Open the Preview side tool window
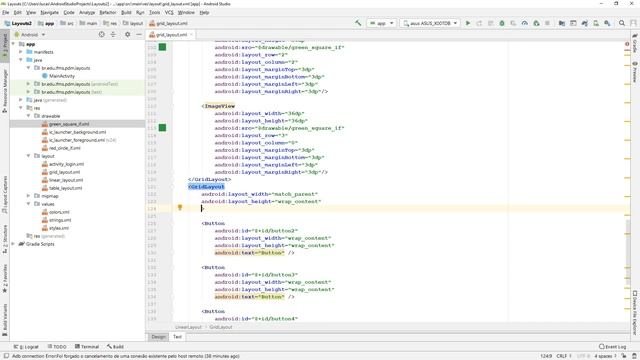The image size is (640, 360). 635,72
